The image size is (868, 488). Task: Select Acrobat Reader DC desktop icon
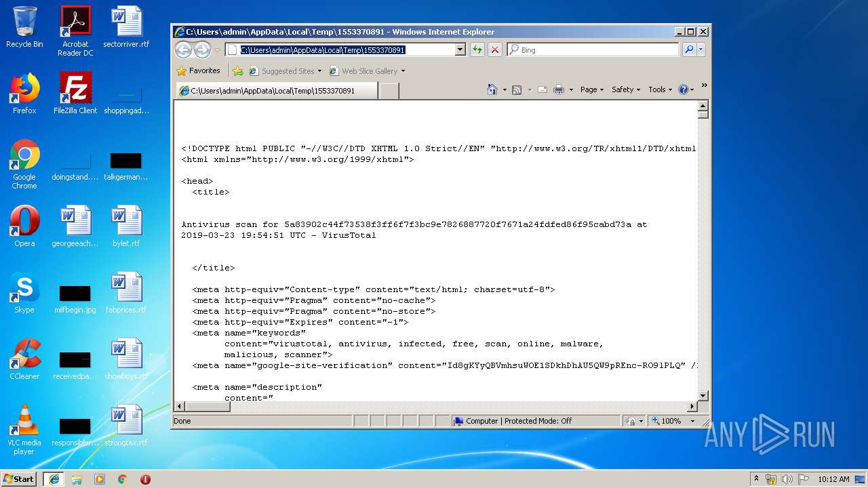(x=75, y=32)
